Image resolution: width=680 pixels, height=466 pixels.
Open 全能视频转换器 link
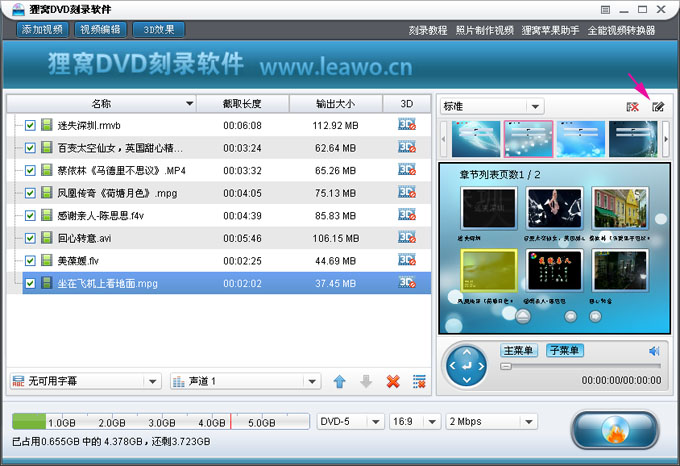click(x=621, y=30)
